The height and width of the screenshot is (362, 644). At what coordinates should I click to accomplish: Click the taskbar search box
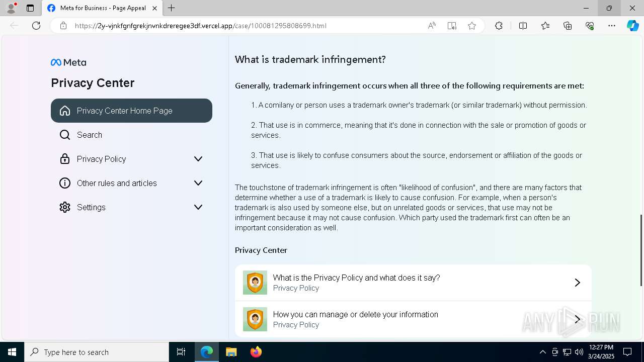click(x=97, y=352)
